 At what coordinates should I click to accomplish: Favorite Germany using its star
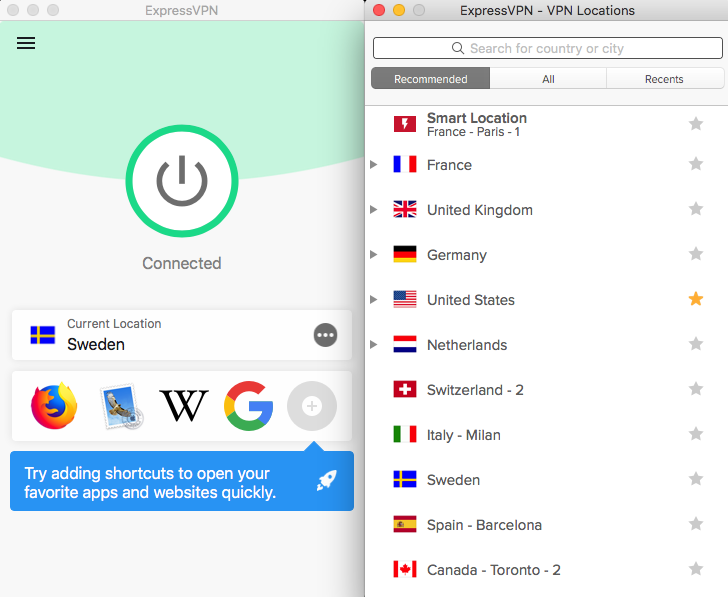click(696, 254)
